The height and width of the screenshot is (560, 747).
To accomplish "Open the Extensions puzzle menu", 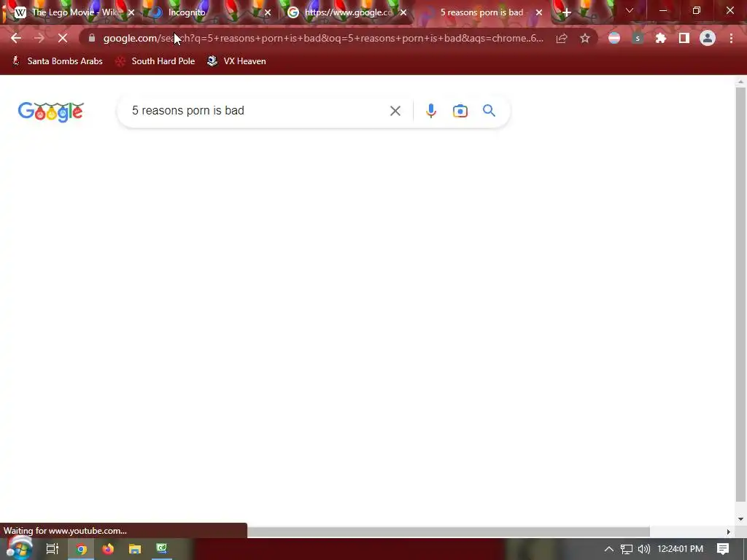I will pos(661,38).
